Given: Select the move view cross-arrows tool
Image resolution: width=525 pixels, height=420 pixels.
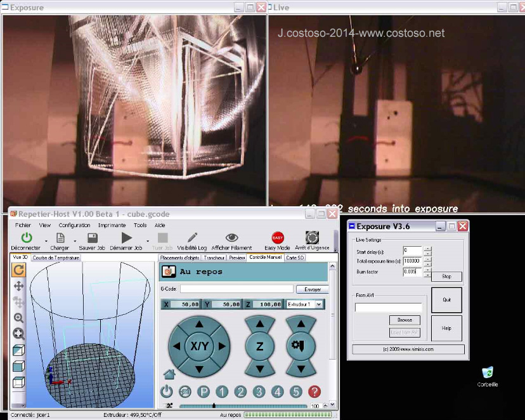Looking at the screenshot, I should pos(18,286).
